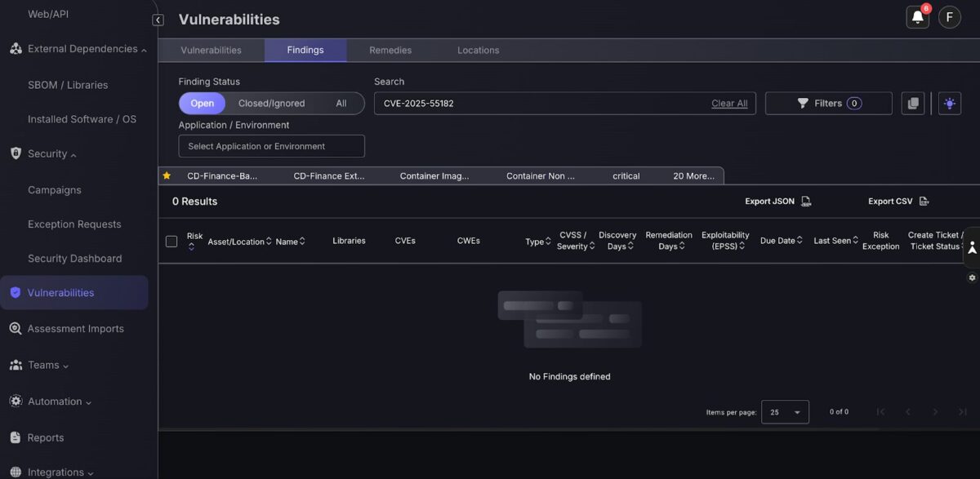This screenshot has height=479, width=980.
Task: Click the Clear All link in the search bar
Action: [728, 103]
